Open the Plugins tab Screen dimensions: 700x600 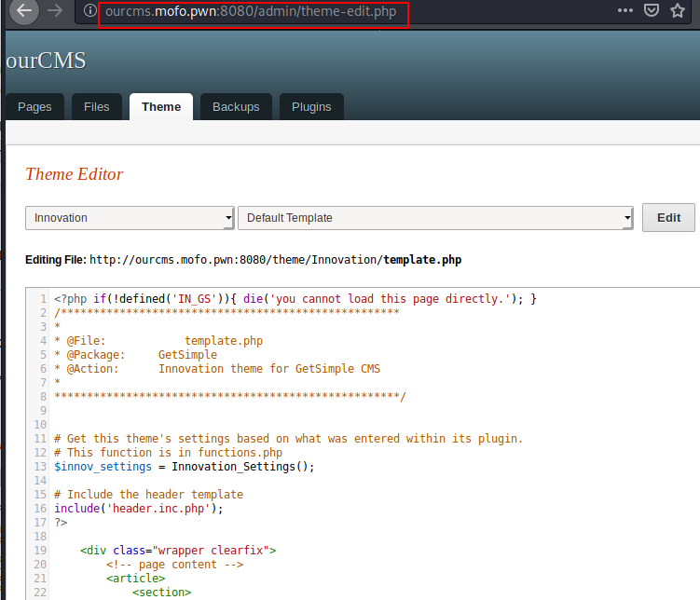tap(311, 106)
